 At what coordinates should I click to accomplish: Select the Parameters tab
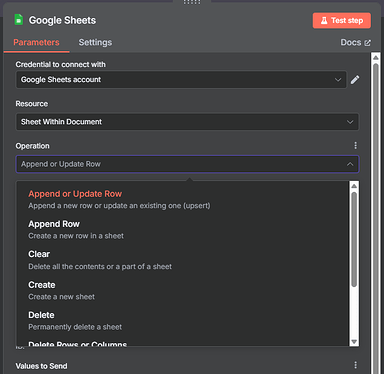click(36, 42)
